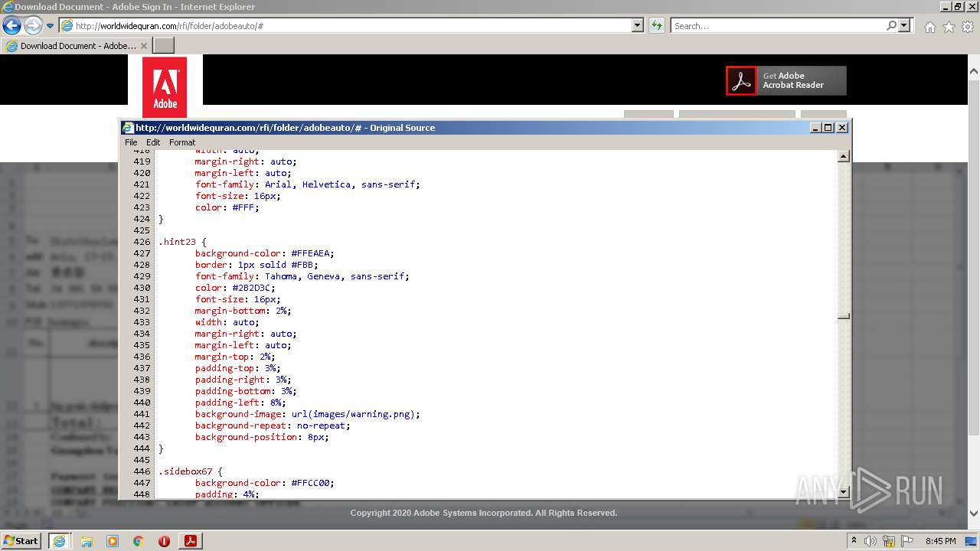Click the network tray icon
This screenshot has width=980, height=551.
click(x=890, y=541)
